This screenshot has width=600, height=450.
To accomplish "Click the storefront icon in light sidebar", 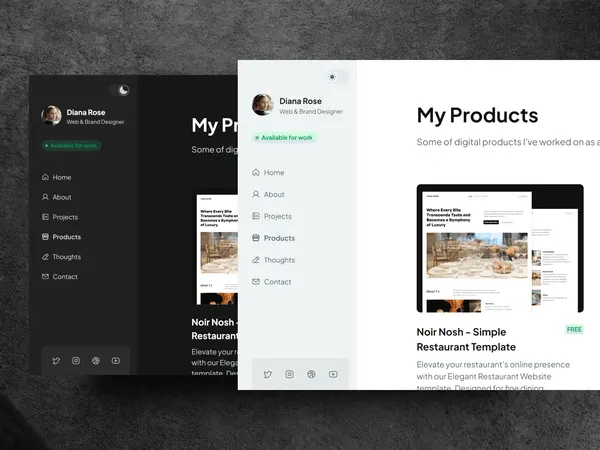I will pos(256,238).
